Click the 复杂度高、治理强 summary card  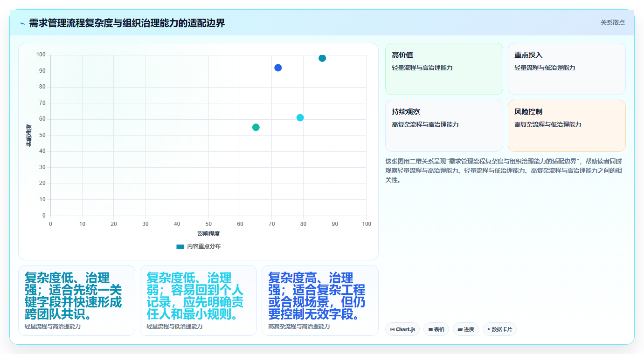(320, 300)
